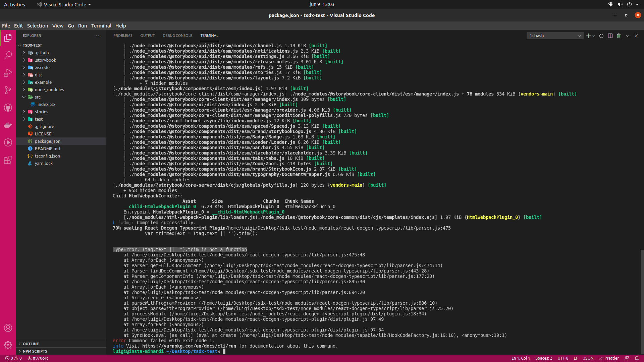Split the terminal
Screen dimensions: 644x362
tap(610, 36)
